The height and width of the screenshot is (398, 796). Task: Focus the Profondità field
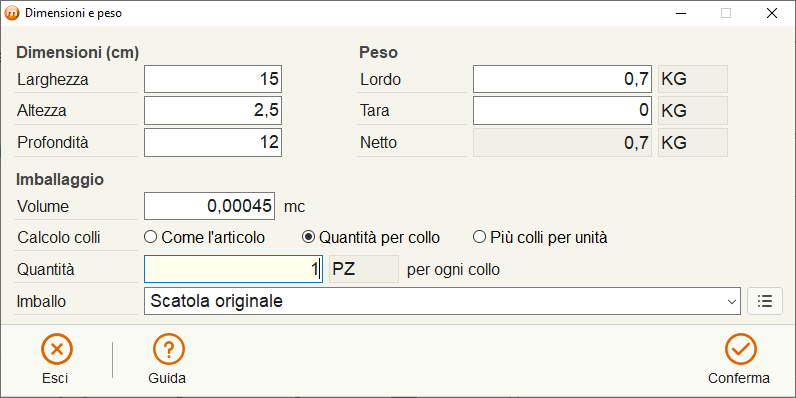tap(213, 142)
